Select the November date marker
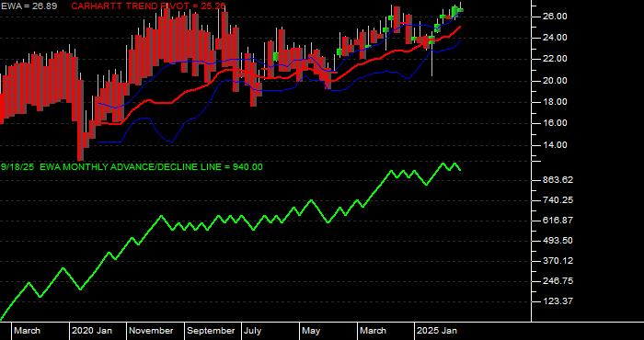 click(x=152, y=331)
